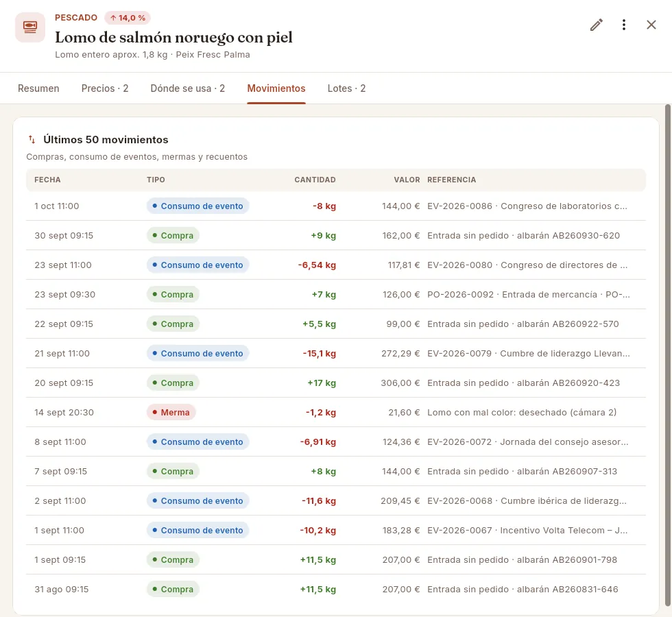This screenshot has width=672, height=617.
Task: Click the VALOR column header
Action: coord(407,180)
